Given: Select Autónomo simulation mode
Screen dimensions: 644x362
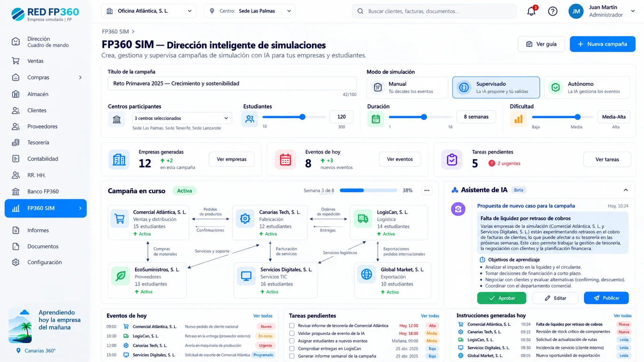Looking at the screenshot, I should coord(587,87).
